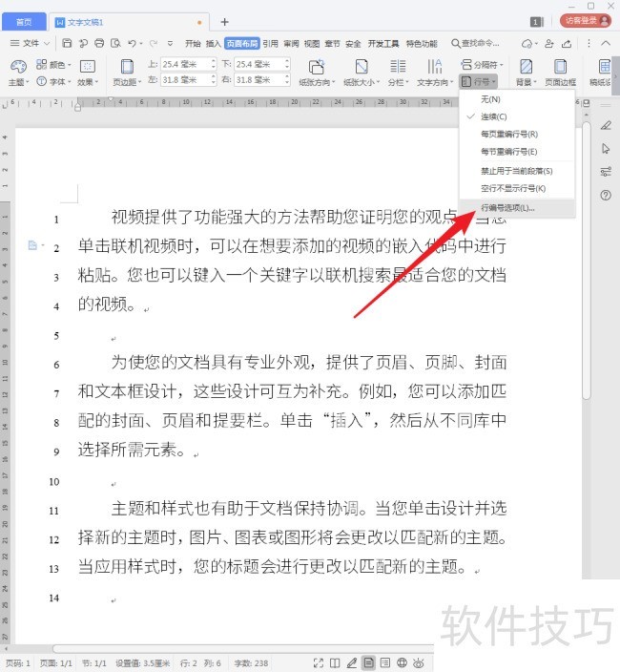
Task: Expand the 行号 line numbers dropdown
Action: (478, 81)
